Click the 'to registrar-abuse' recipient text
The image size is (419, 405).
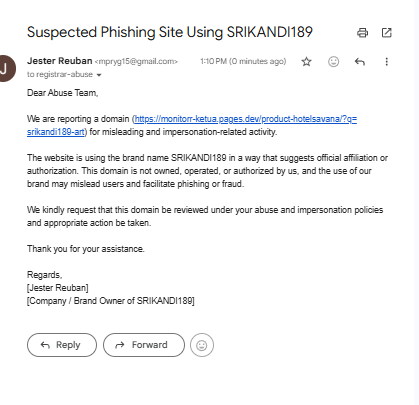point(60,74)
